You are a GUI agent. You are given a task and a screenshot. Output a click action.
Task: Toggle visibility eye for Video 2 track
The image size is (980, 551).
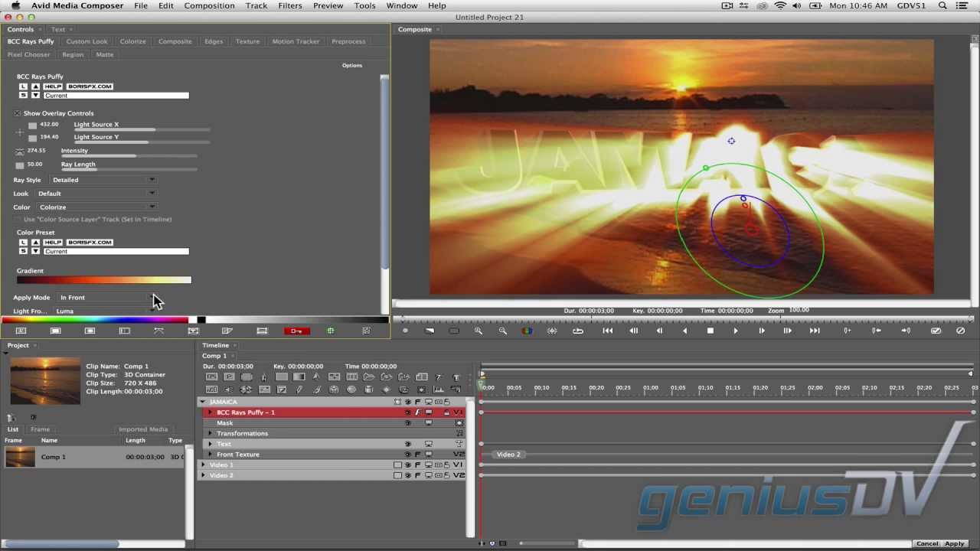(x=407, y=475)
